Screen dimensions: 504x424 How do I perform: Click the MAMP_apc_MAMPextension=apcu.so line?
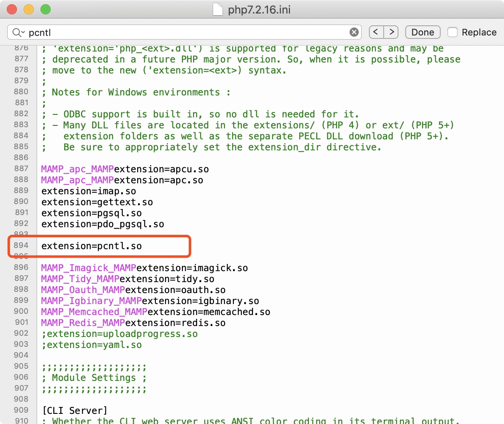coord(125,169)
